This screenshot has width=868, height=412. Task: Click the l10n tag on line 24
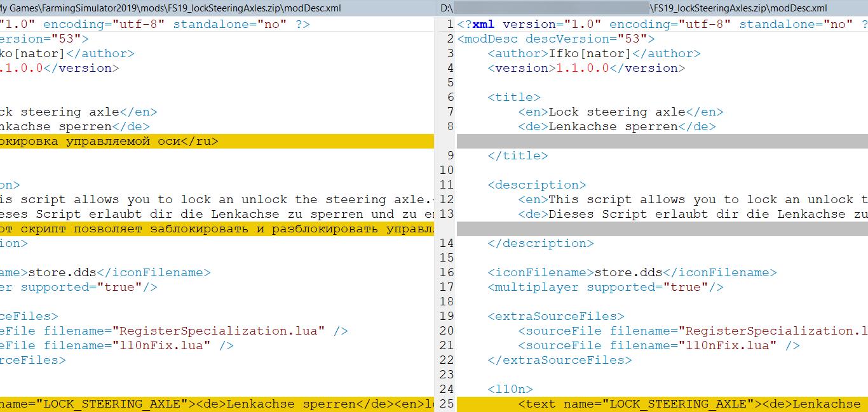point(510,389)
